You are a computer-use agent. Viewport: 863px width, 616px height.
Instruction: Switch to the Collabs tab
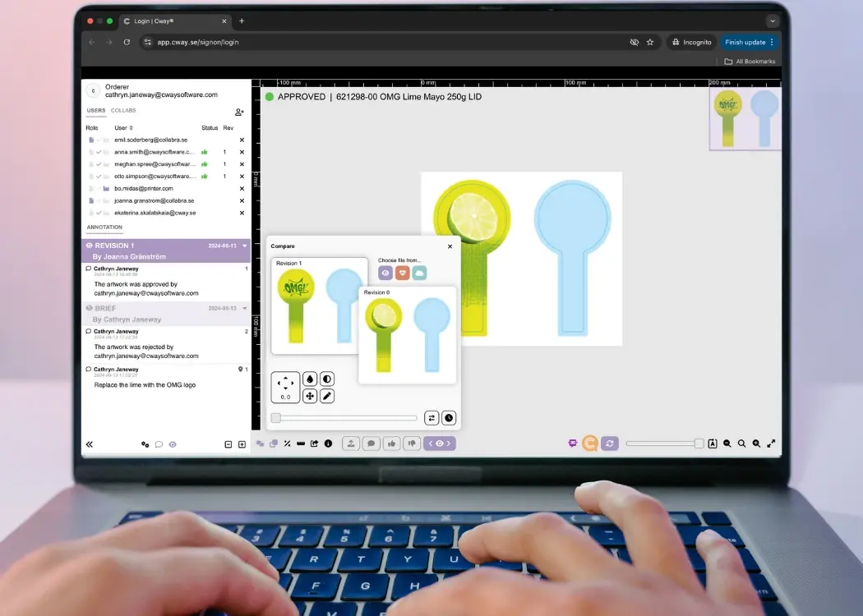pos(123,110)
